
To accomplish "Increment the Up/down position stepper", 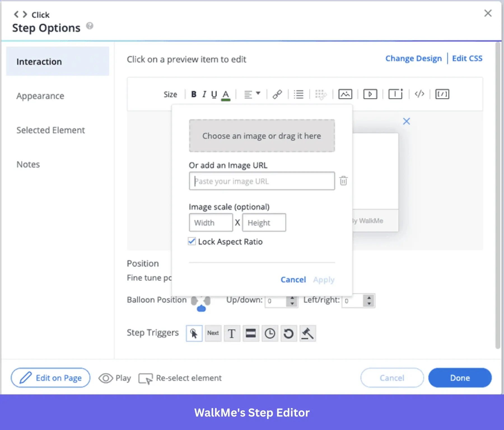I will point(292,298).
